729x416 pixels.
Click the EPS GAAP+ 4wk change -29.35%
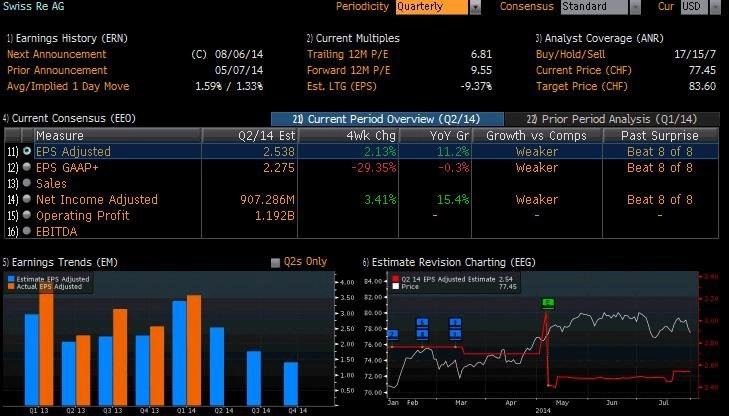point(374,167)
